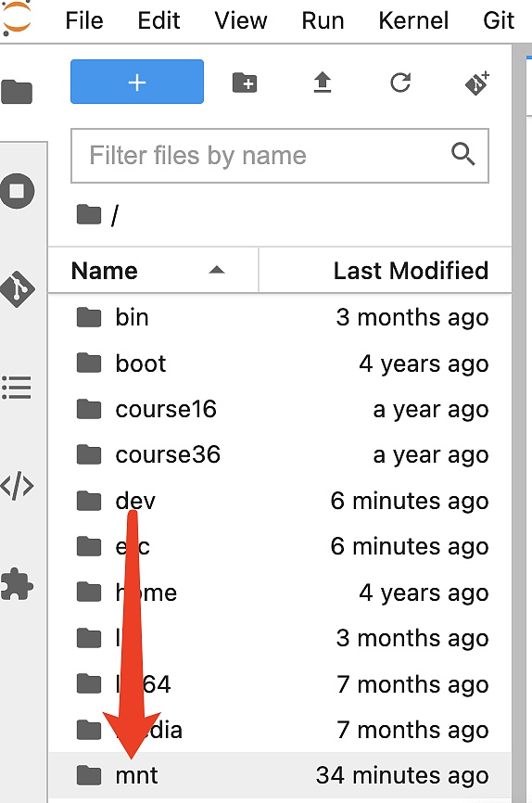Open the Kernel menu

click(413, 21)
